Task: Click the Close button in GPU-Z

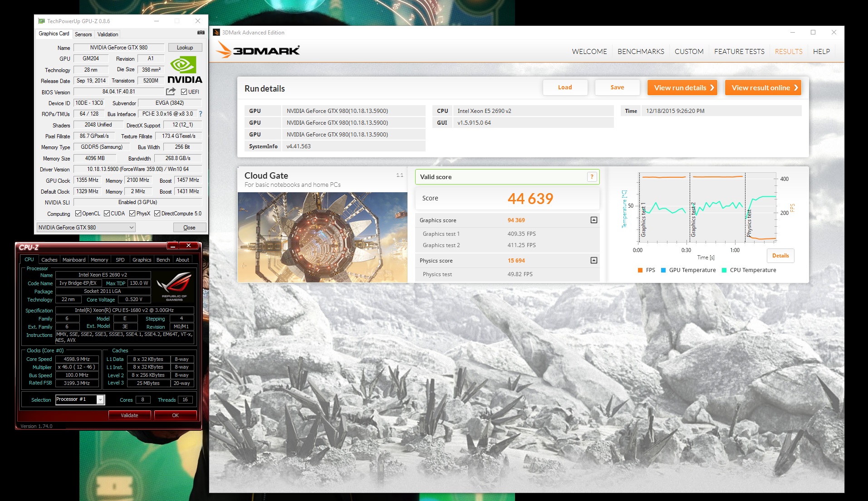Action: point(189,228)
